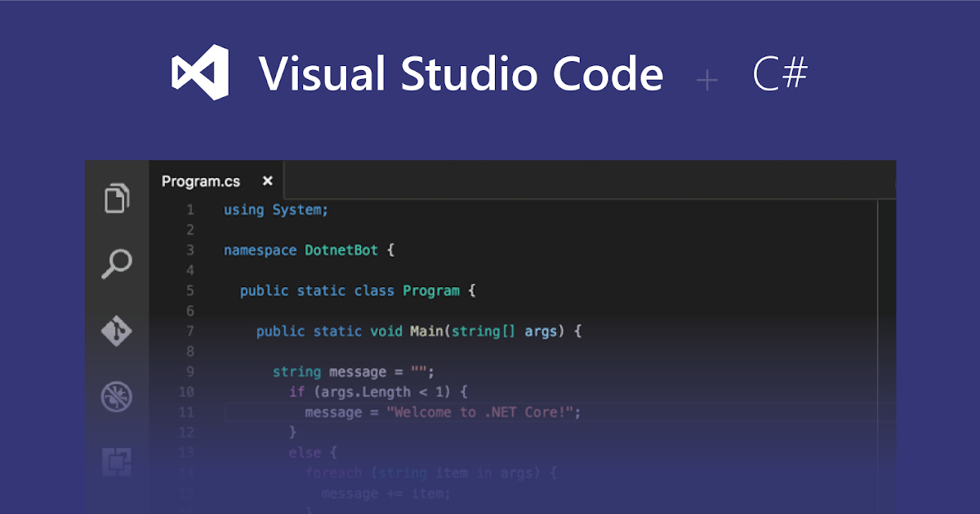The height and width of the screenshot is (514, 980).
Task: Click the plus symbol between the logos
Action: [706, 79]
